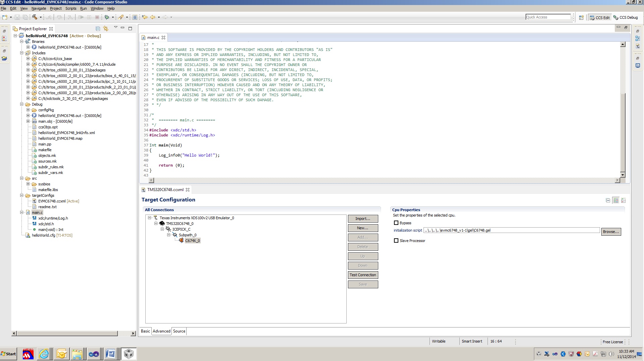Click the Import... button
This screenshot has height=361, width=644.
[x=363, y=219]
